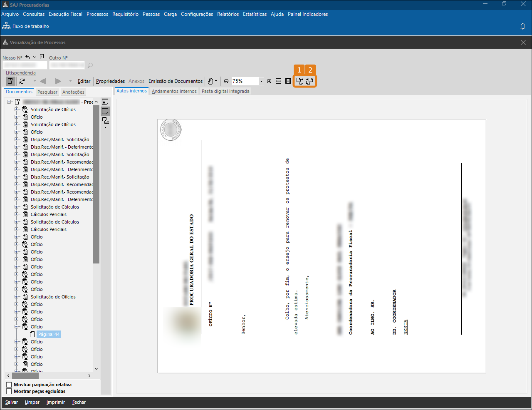The height and width of the screenshot is (410, 532).
Task: Click the refresh icon in the toolbar
Action: (22, 81)
